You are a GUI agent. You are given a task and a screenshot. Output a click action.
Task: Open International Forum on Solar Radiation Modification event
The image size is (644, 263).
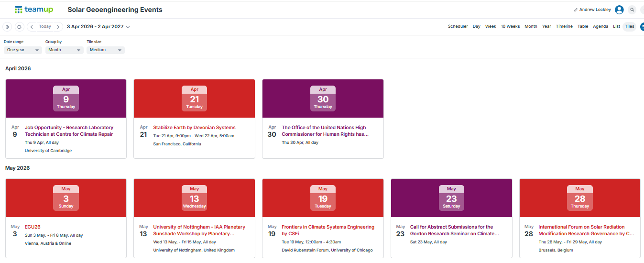point(586,230)
